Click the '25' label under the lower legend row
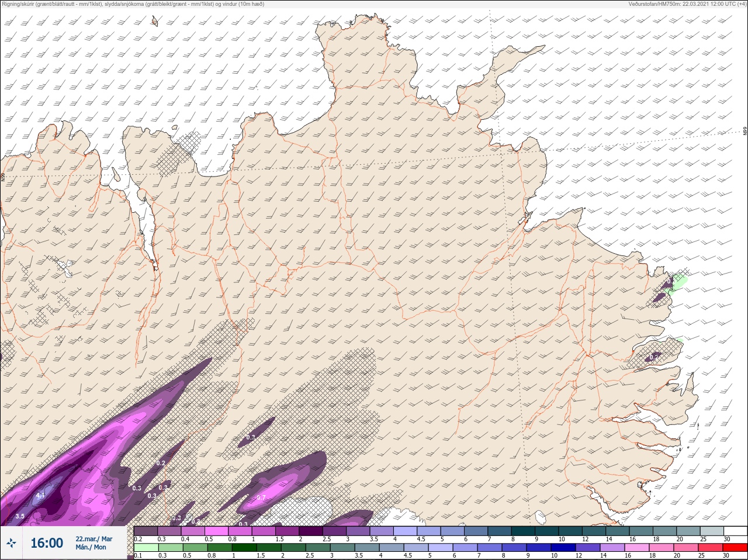This screenshot has width=748, height=560. click(x=701, y=555)
